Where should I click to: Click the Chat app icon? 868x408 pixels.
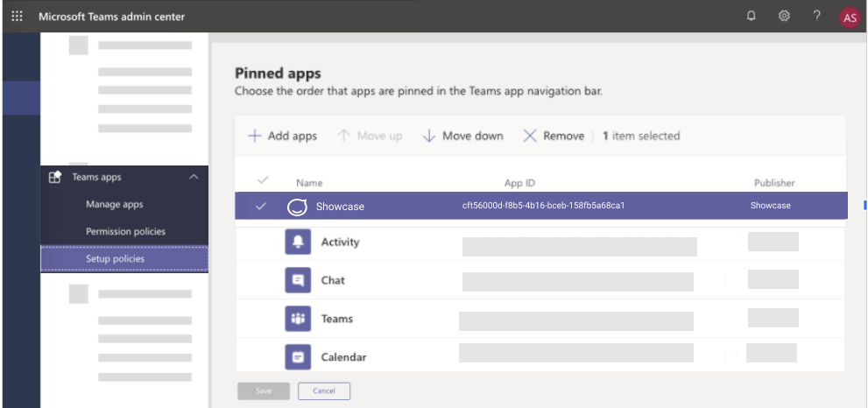(298, 281)
